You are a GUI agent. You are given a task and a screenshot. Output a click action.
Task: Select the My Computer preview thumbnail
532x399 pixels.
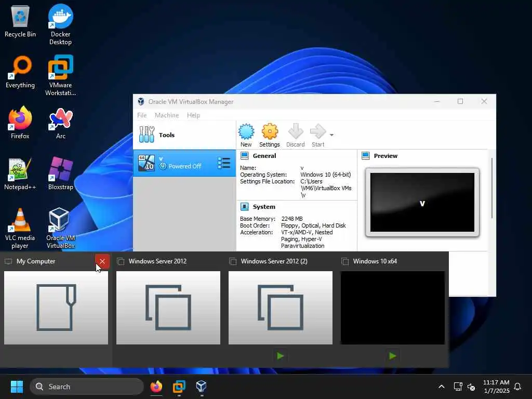(56, 308)
